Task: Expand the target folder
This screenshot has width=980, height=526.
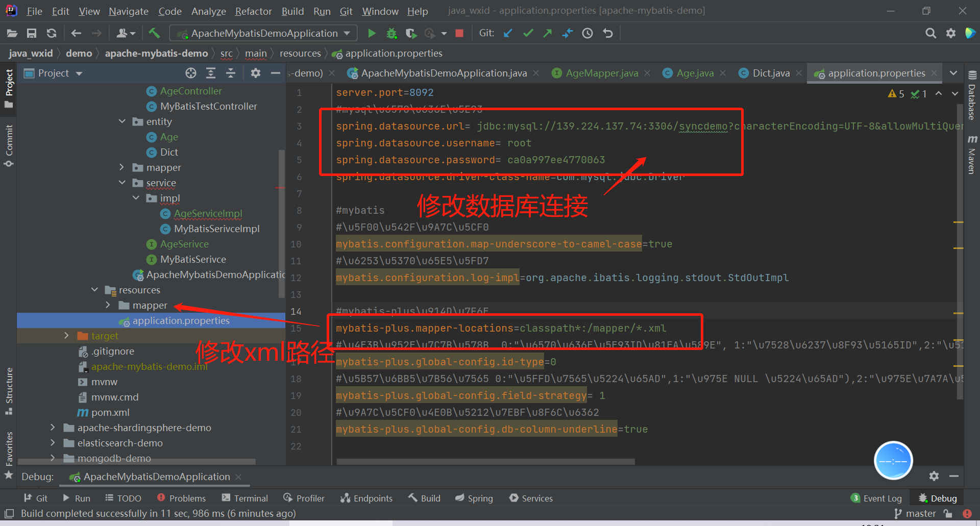Action: (66, 336)
